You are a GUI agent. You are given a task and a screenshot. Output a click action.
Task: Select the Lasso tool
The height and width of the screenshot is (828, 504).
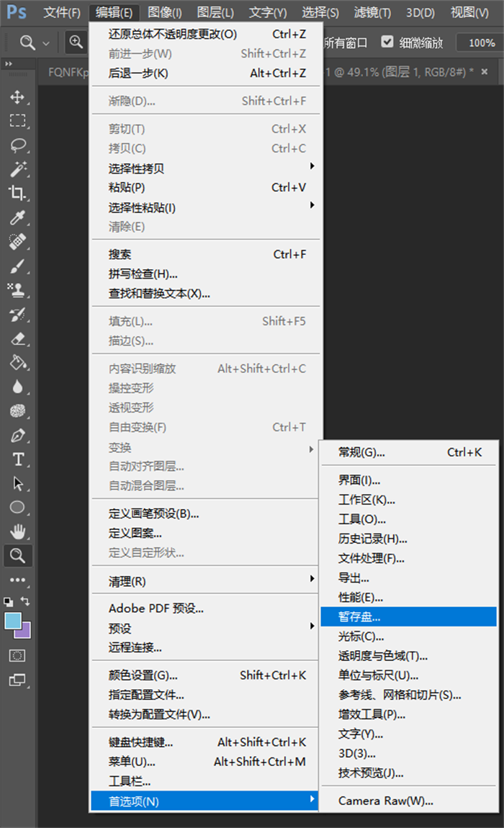pos(18,145)
